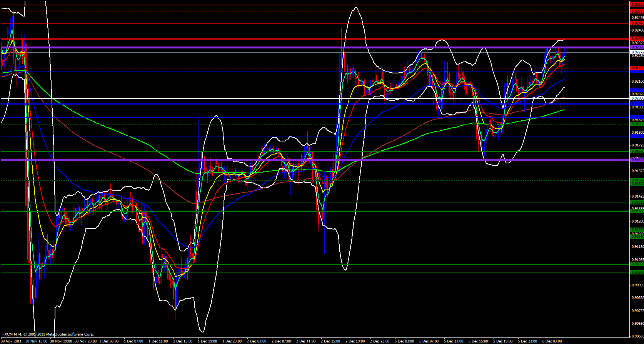Select the blue 0.91780 price label
The height and width of the screenshot is (344, 644).
click(x=637, y=136)
